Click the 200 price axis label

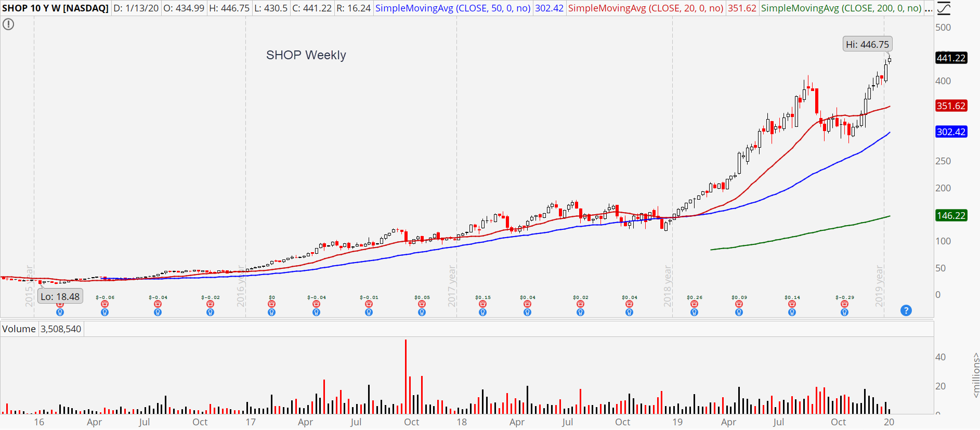pos(943,188)
